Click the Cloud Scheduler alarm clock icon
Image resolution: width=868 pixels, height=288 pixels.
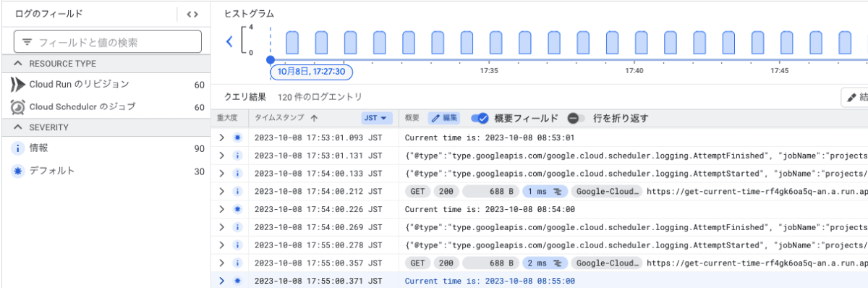pos(17,106)
